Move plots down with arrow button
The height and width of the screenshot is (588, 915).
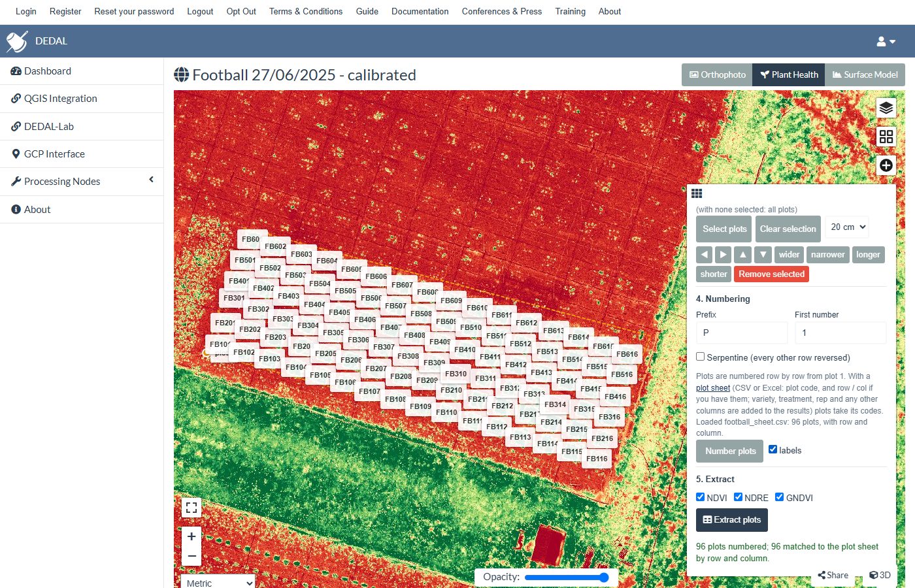(x=763, y=255)
